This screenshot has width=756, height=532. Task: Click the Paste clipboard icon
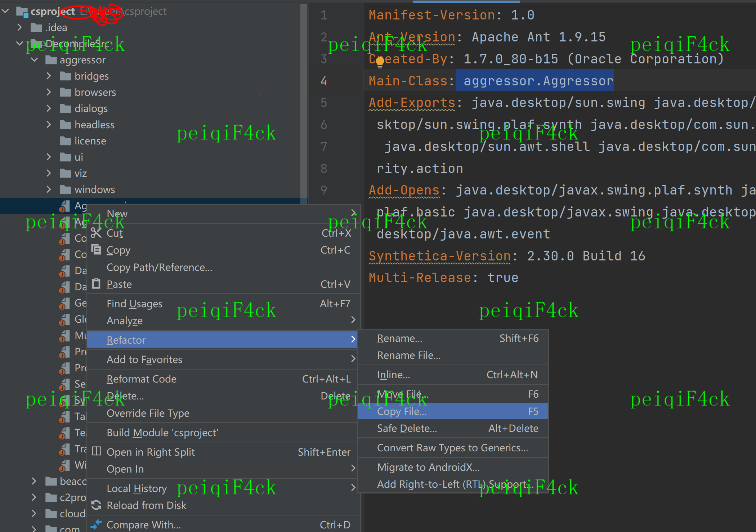(96, 283)
